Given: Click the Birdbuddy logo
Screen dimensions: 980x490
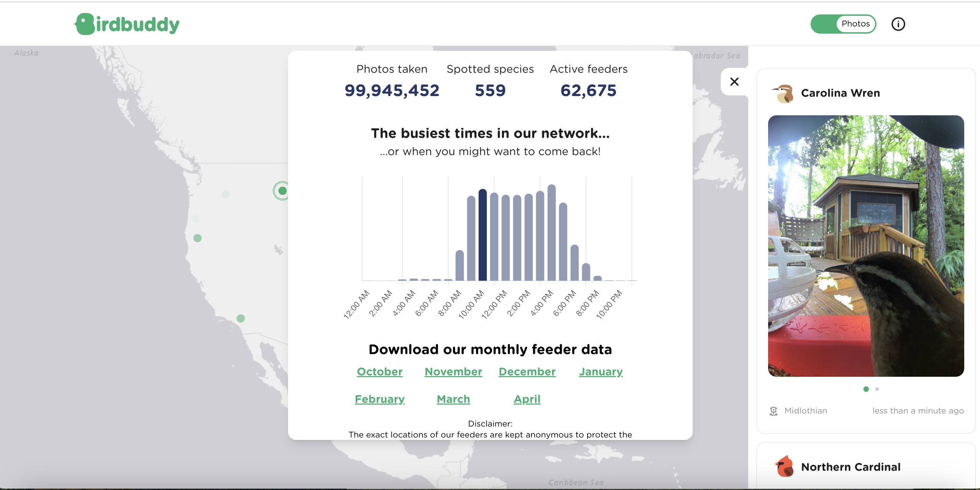Looking at the screenshot, I should 127,24.
